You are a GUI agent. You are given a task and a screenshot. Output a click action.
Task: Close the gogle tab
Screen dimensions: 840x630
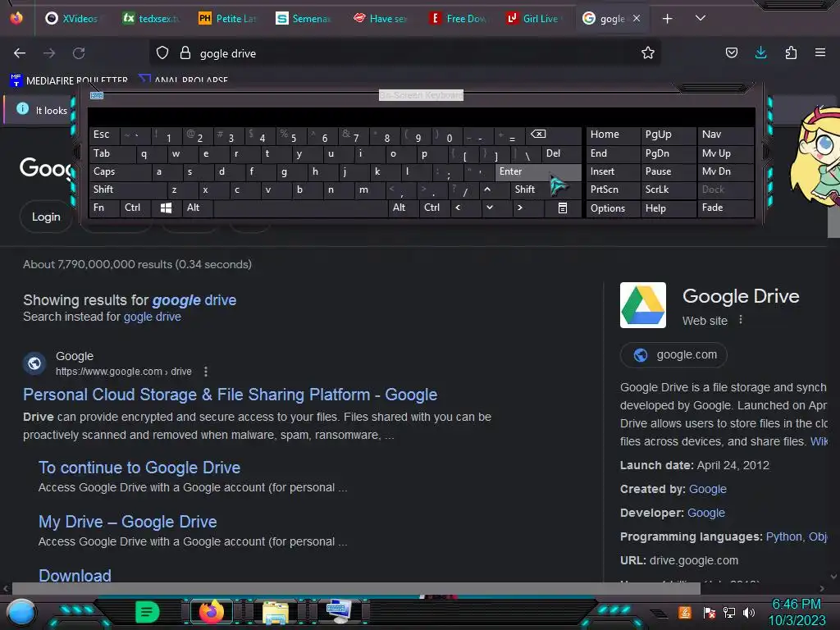tap(637, 18)
